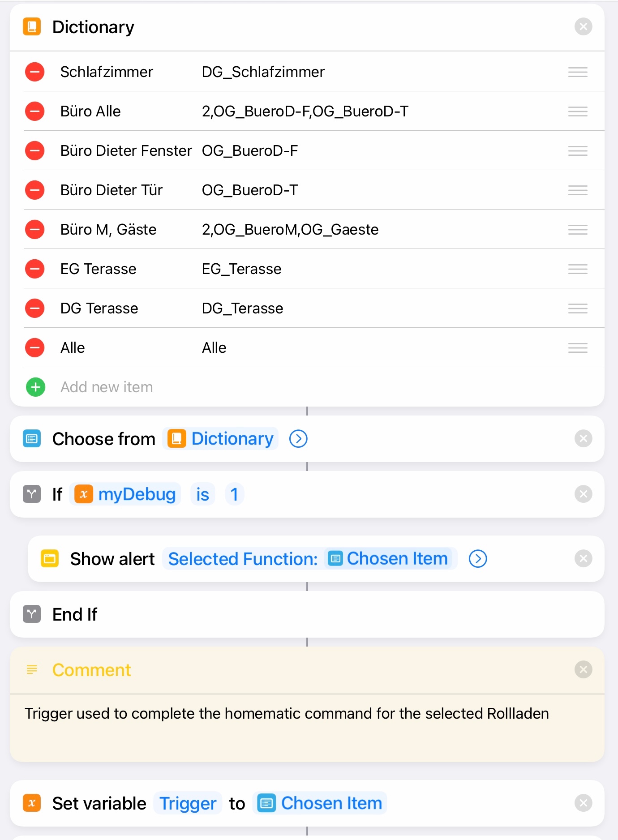This screenshot has width=618, height=840.
Task: Delete the Comment action
Action: pyautogui.click(x=583, y=670)
